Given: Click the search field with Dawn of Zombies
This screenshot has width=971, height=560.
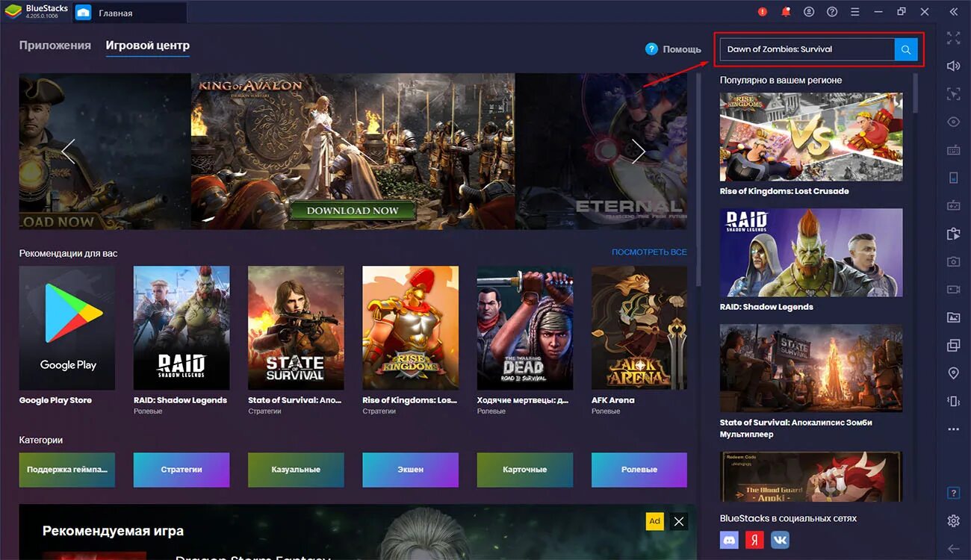Looking at the screenshot, I should click(807, 49).
